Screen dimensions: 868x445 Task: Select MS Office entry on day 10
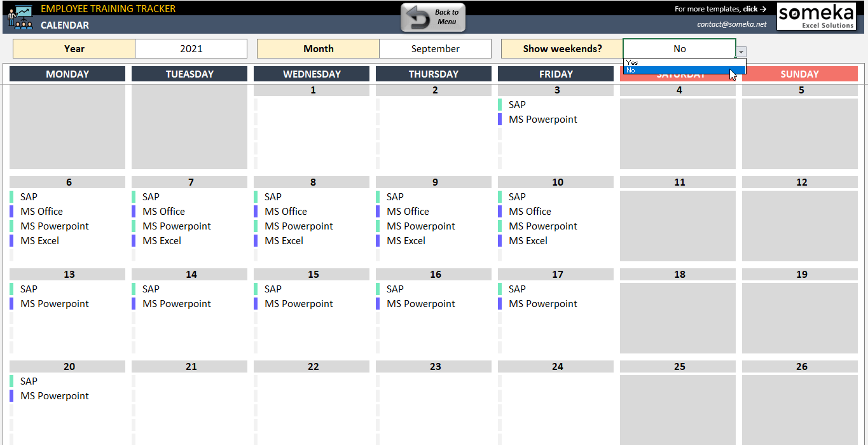coord(530,212)
